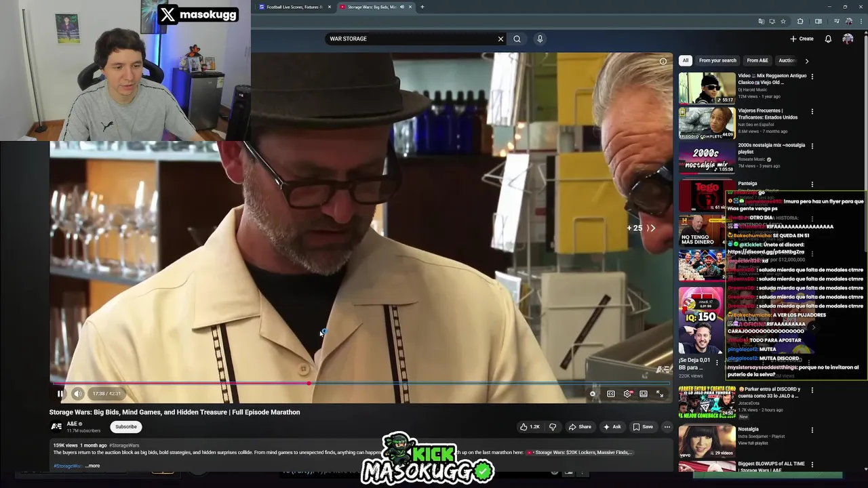
Task: Open a new browser tab
Action: 422,7
